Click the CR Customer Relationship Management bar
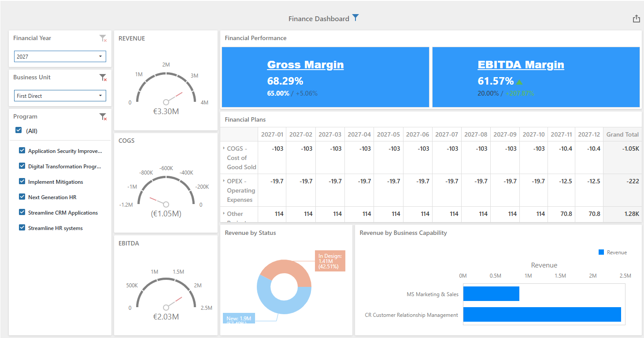The image size is (644, 338). [x=542, y=315]
